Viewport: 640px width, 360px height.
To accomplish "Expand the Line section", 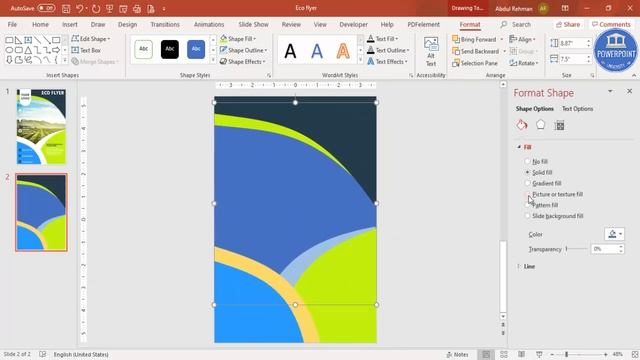I will (519, 266).
